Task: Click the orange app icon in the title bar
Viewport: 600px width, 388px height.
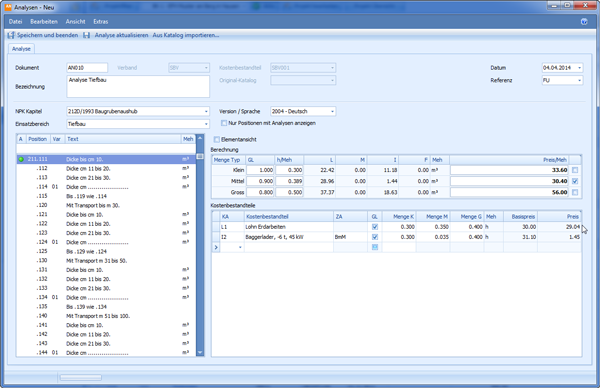Action: coord(8,7)
